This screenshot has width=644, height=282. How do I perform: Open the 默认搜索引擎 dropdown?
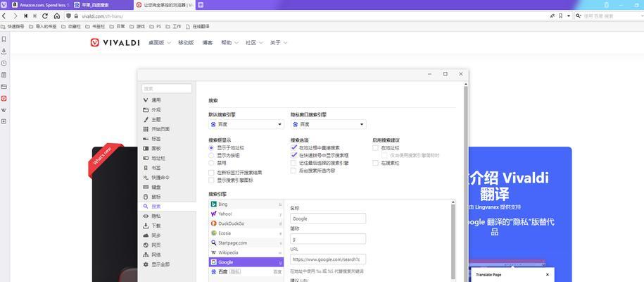pyautogui.click(x=246, y=124)
